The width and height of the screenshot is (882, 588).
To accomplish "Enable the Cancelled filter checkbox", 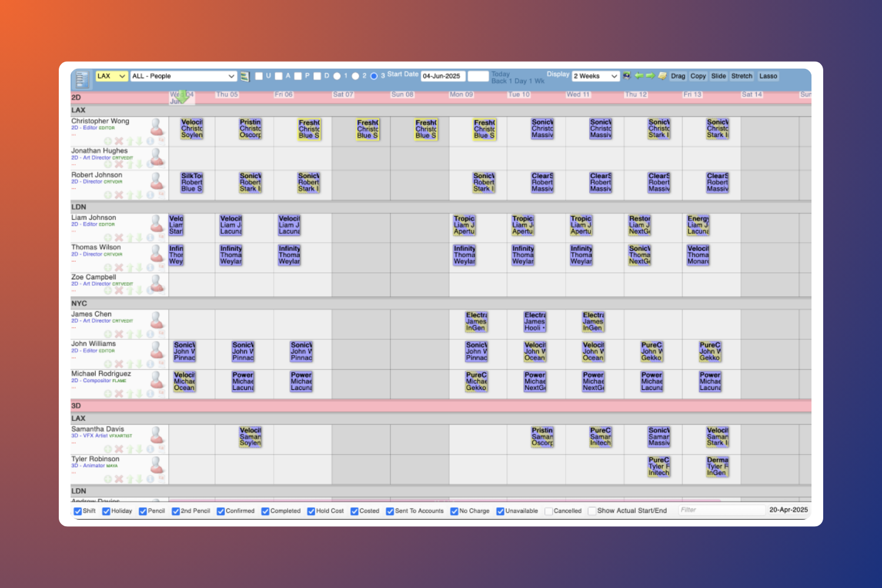I will (x=549, y=511).
